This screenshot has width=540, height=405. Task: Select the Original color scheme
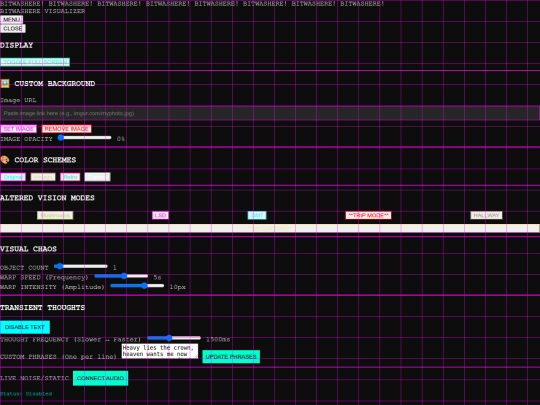(13, 177)
